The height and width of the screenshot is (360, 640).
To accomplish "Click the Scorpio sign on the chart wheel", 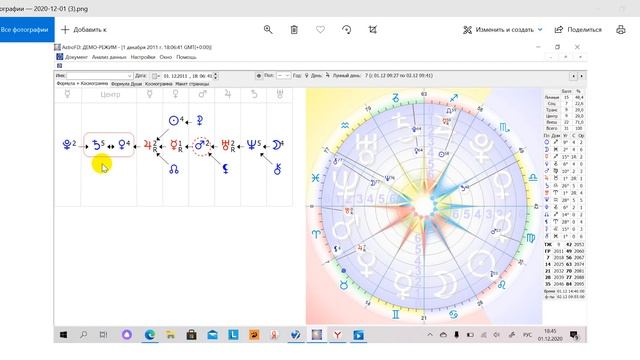I will 504,128.
